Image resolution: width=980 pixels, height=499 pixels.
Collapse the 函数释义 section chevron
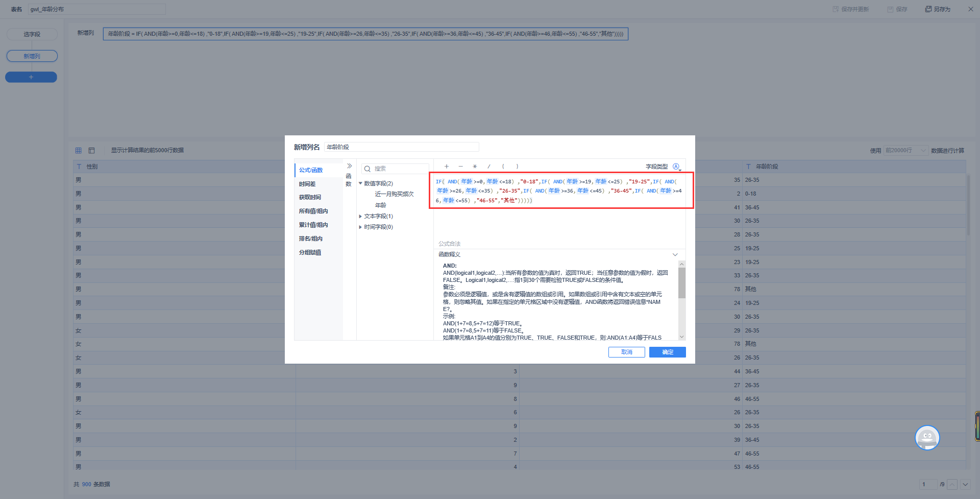(675, 254)
